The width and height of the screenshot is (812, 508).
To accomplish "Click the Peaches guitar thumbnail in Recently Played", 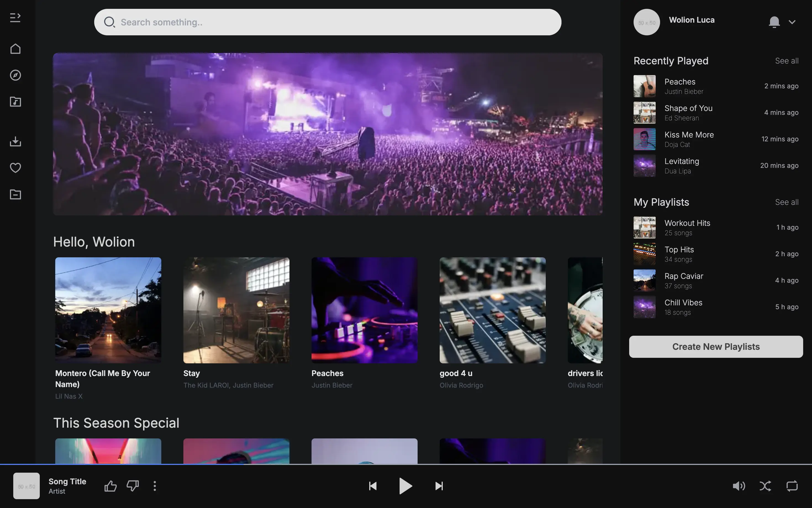I will click(x=644, y=86).
